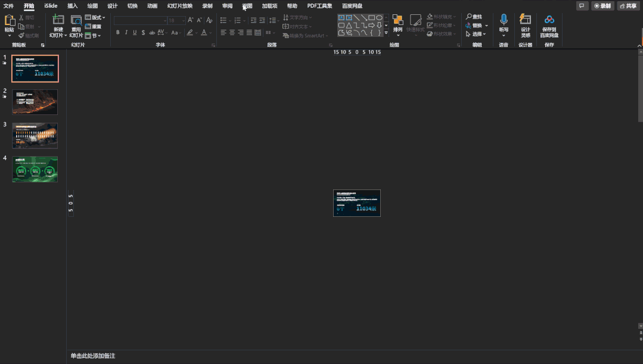Open the font size 18 dropdown
Viewport: 643px width, 364px height.
[183, 20]
